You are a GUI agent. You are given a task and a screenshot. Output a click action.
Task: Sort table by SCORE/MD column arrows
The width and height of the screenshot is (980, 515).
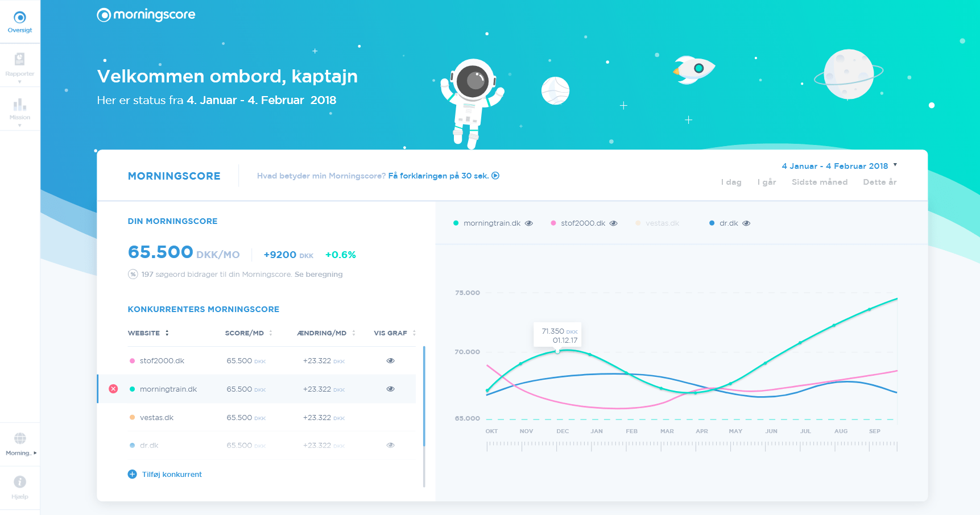[x=271, y=333]
